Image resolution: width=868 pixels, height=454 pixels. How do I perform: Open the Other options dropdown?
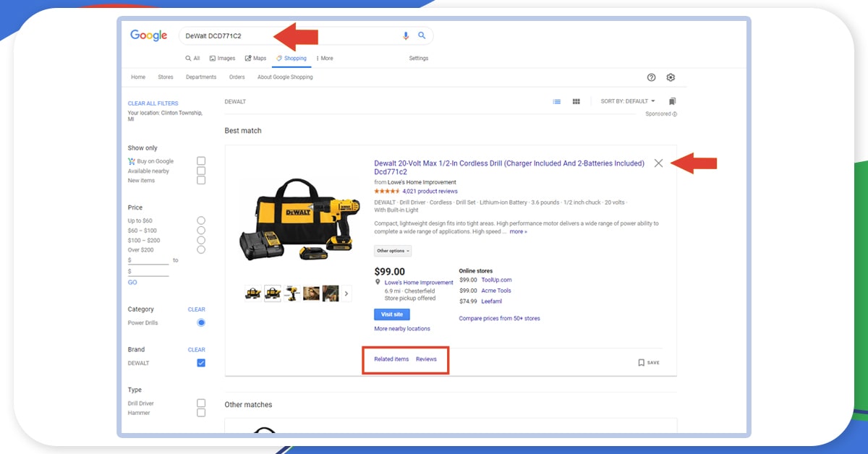pyautogui.click(x=393, y=251)
